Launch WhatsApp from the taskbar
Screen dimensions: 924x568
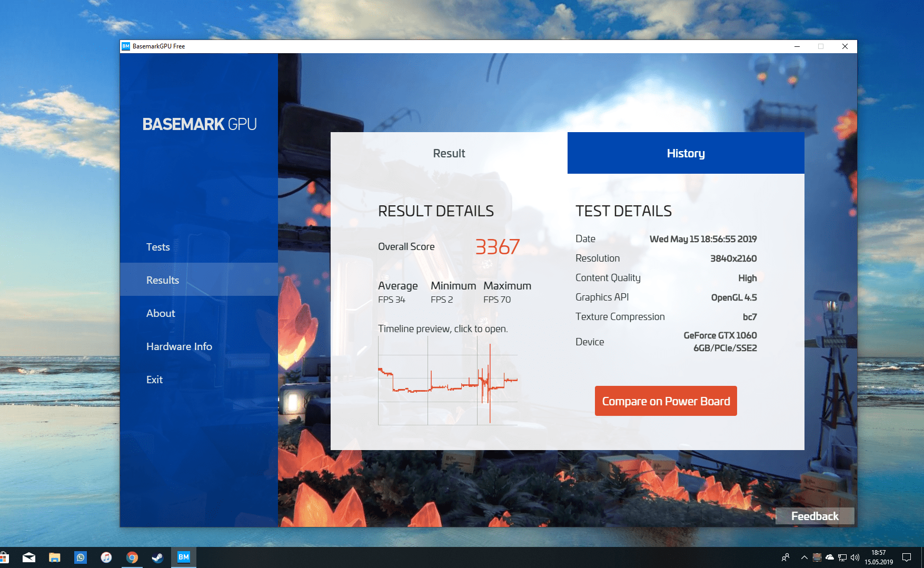[81, 557]
